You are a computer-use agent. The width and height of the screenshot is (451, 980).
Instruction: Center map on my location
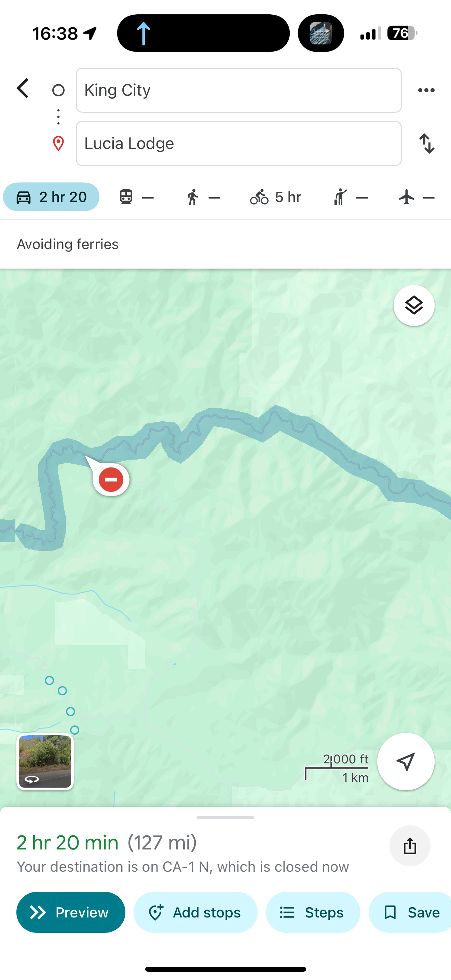point(405,762)
